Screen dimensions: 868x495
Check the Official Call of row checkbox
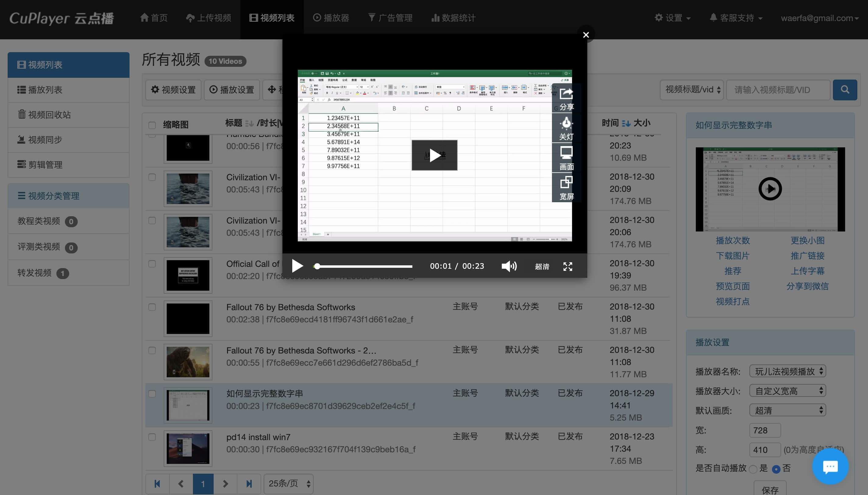(x=152, y=264)
